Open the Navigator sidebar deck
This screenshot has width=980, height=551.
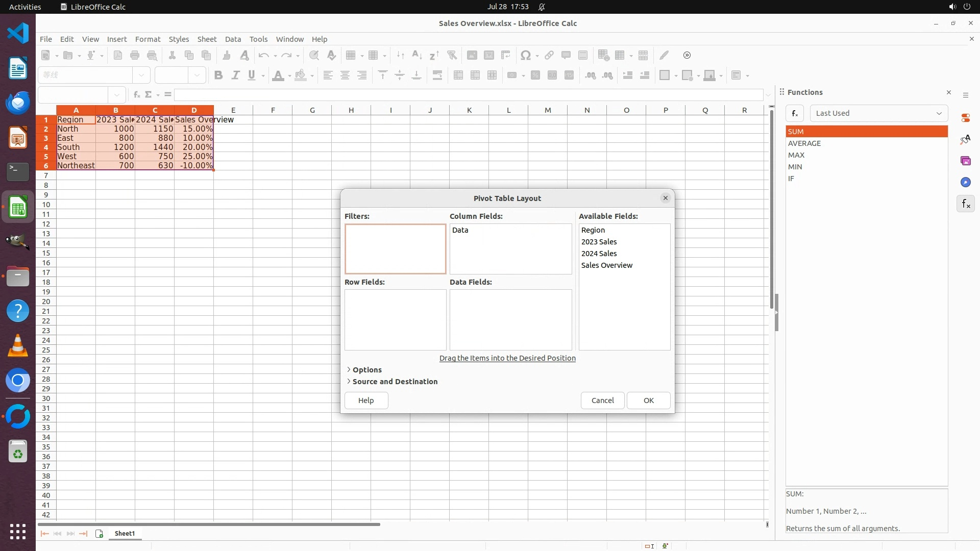[x=965, y=182]
